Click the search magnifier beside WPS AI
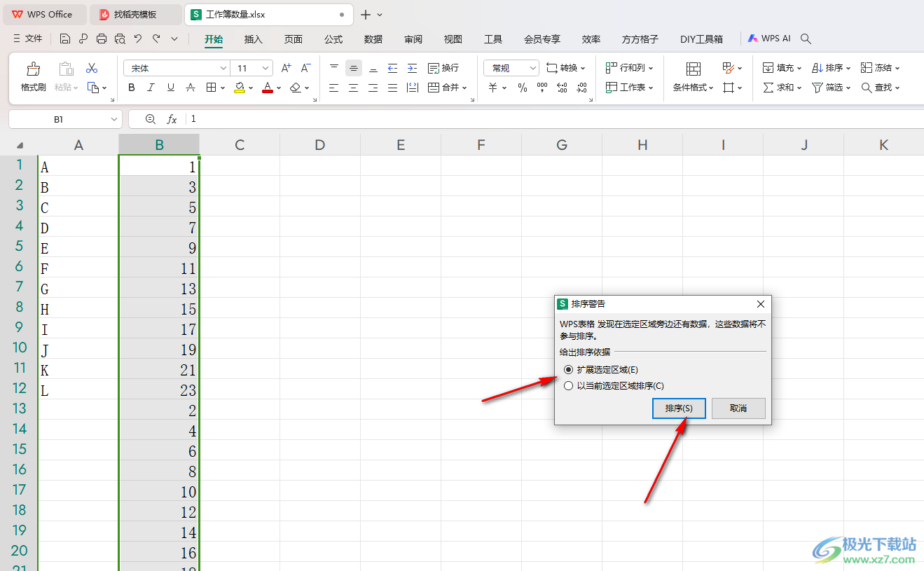This screenshot has width=924, height=571. click(806, 39)
